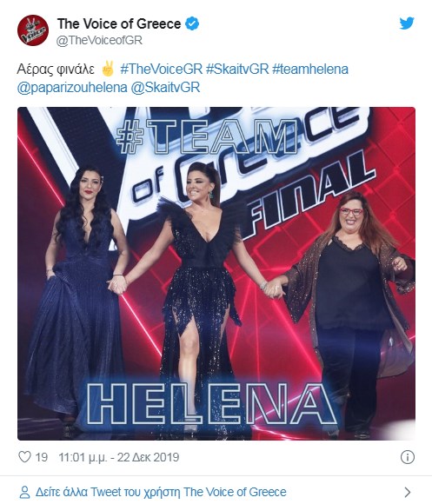
Task: Click the blue verified badge
Action: point(192,23)
